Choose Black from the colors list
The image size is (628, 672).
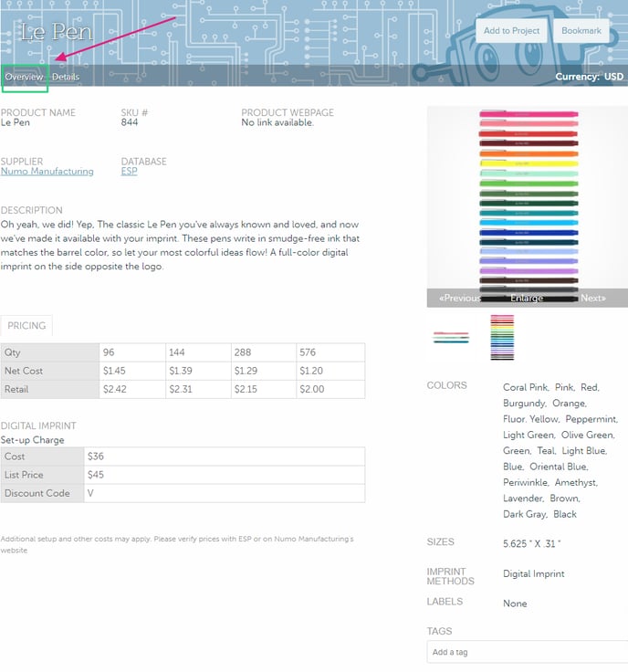tap(565, 515)
